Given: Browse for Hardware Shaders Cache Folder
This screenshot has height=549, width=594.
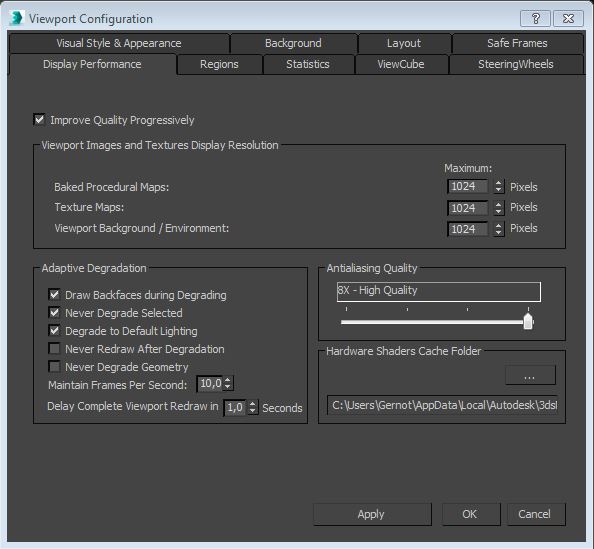Looking at the screenshot, I should click(x=530, y=375).
